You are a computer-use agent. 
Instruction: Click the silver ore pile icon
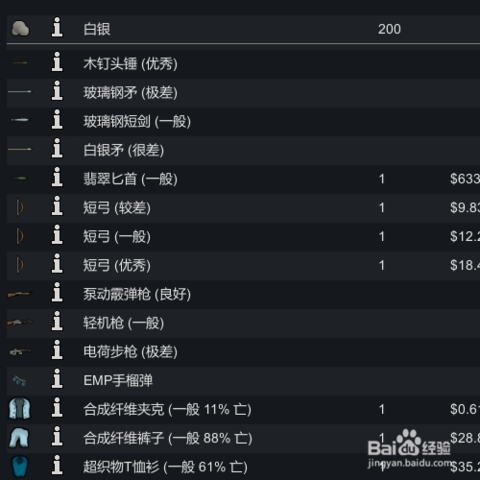(x=20, y=28)
